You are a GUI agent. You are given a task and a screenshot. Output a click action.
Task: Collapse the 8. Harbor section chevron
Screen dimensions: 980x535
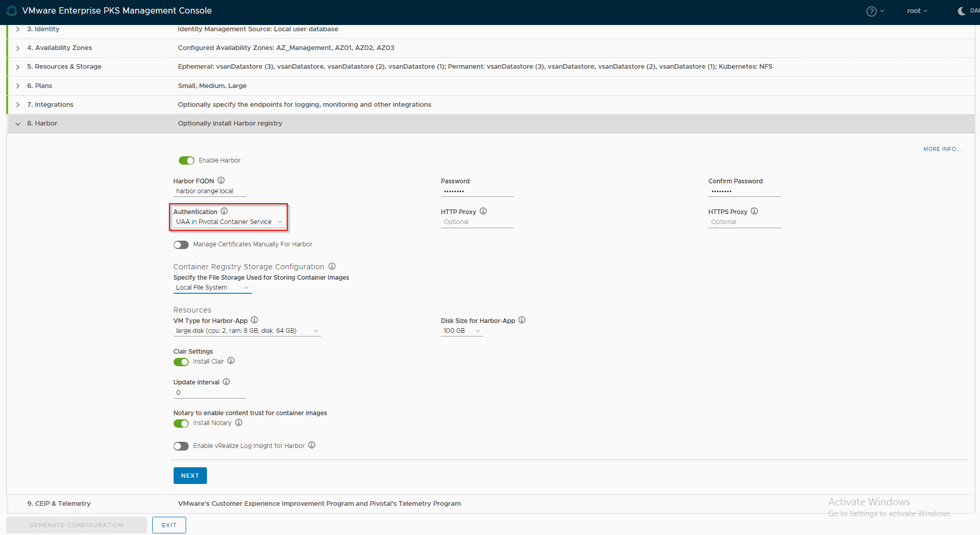18,124
